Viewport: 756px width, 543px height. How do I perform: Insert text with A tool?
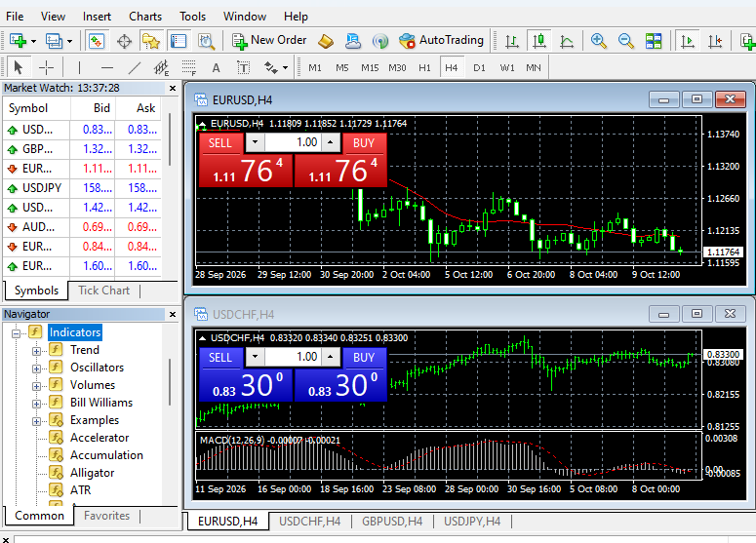click(216, 68)
